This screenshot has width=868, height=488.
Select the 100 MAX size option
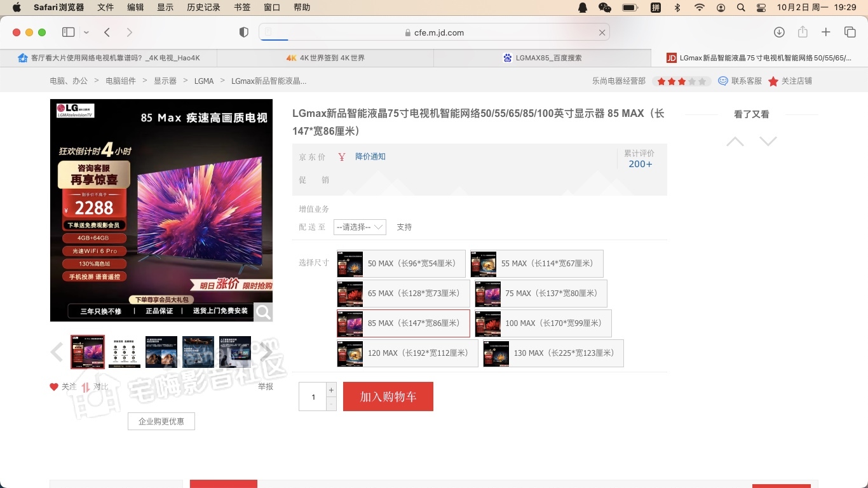pyautogui.click(x=543, y=323)
